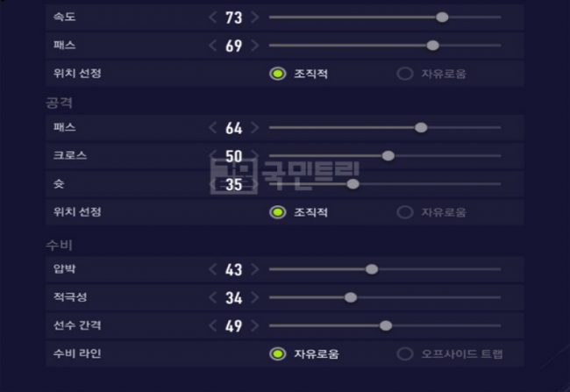Viewport: 570px width, 392px height.
Task: Decrease 적극성 with the left chevron
Action: (x=213, y=297)
